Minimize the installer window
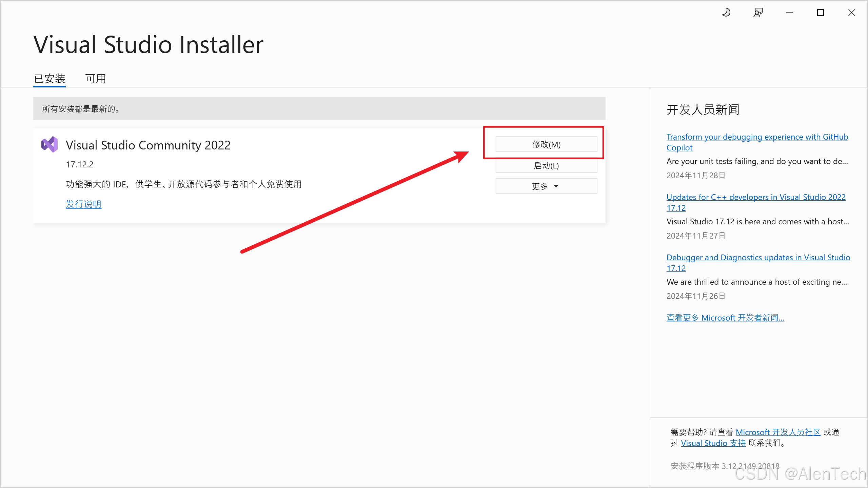Image resolution: width=868 pixels, height=488 pixels. pos(789,13)
